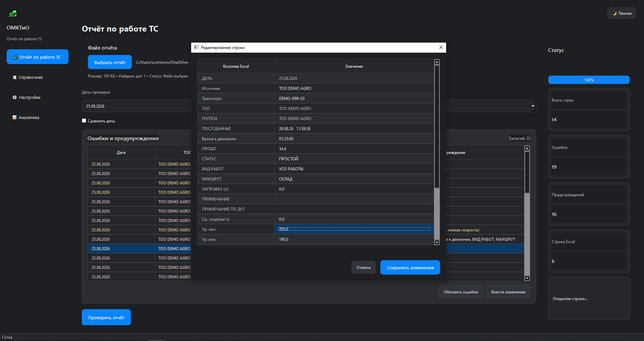Open the Аналитика chart icon
644x341 pixels.
coord(14,118)
